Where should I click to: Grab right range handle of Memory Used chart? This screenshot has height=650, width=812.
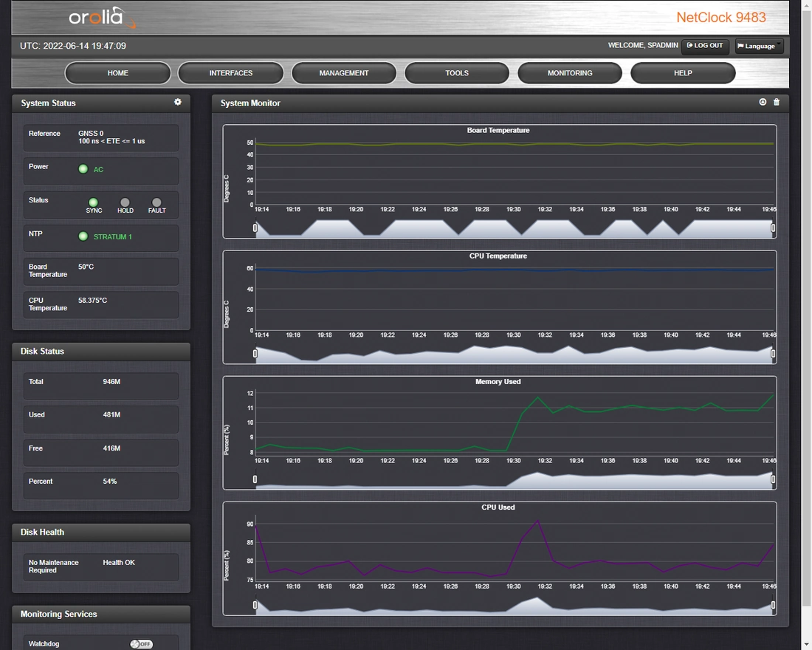773,479
